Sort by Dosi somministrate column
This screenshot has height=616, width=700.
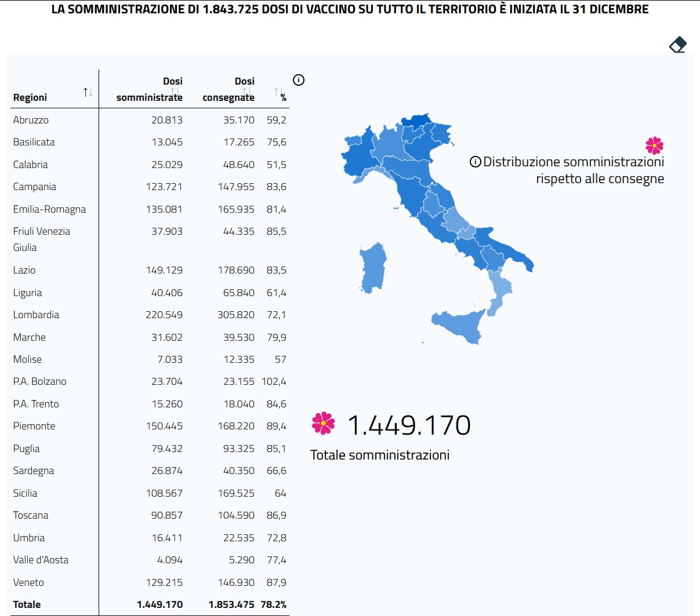coord(175,92)
